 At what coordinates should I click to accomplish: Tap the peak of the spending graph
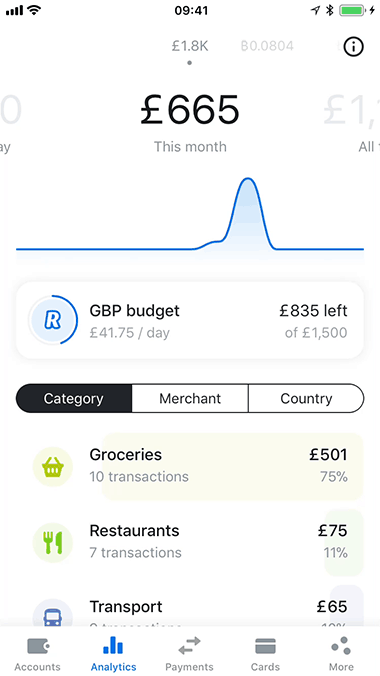tap(247, 178)
